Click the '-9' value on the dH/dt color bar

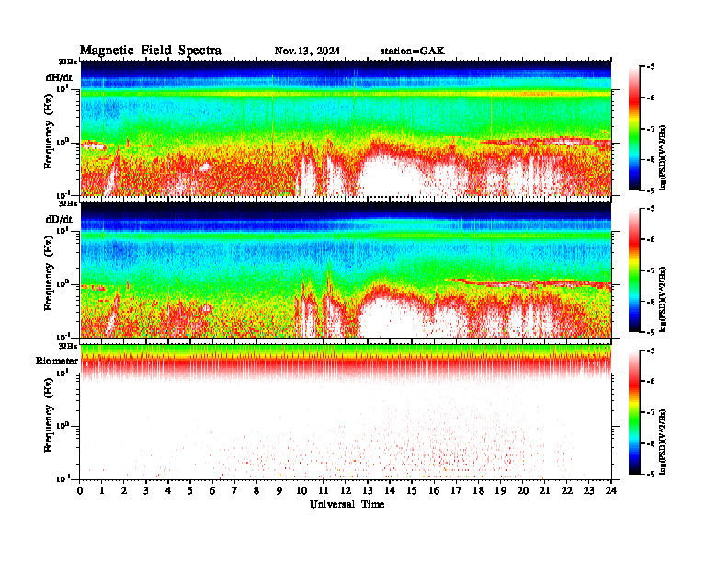click(x=651, y=190)
